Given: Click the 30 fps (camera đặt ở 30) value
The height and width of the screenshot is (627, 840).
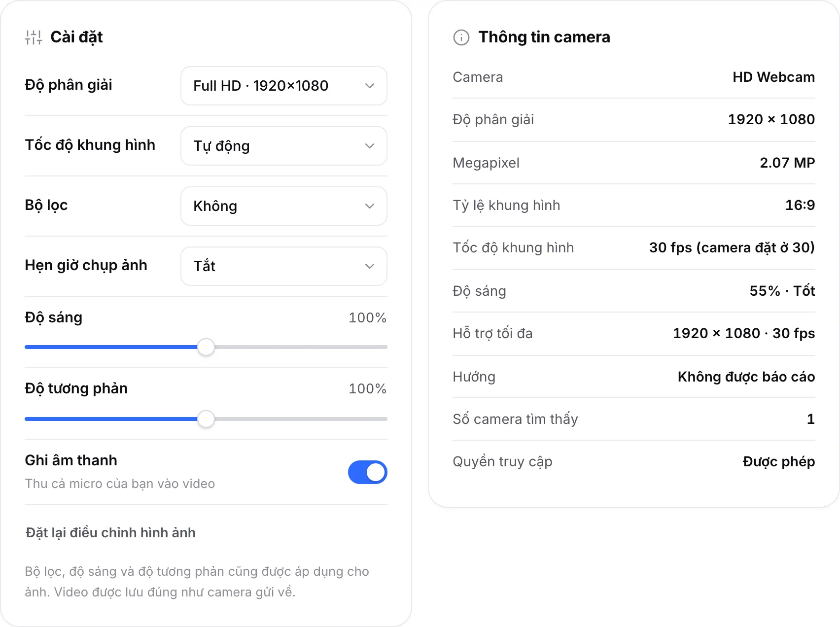Looking at the screenshot, I should pyautogui.click(x=732, y=247).
